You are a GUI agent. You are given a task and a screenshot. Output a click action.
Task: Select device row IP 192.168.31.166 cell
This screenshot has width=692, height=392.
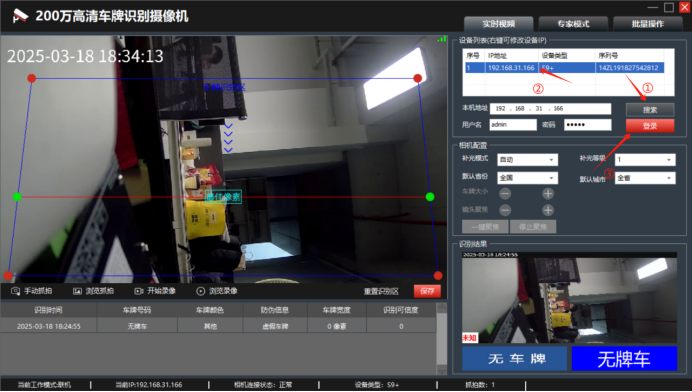pos(511,68)
